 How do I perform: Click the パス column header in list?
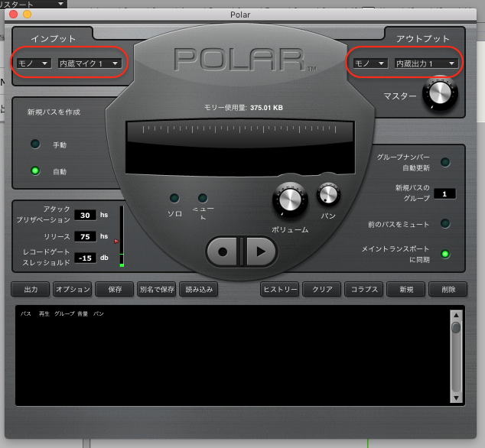click(26, 313)
